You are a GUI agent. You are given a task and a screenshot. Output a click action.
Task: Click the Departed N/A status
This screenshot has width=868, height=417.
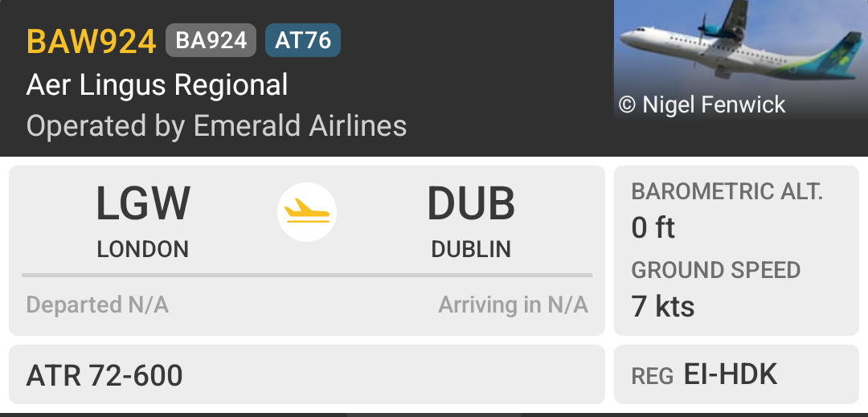(97, 305)
